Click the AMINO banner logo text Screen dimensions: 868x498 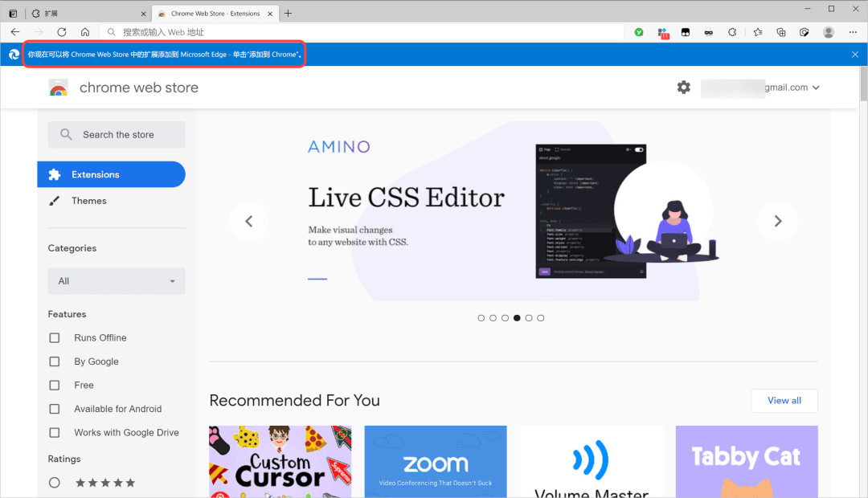(x=339, y=147)
